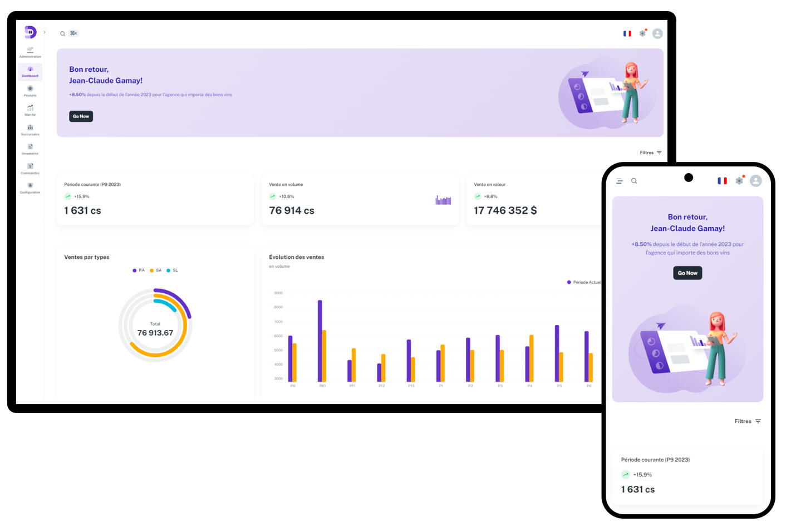Expand the sidebar with the chevron arrow
The image size is (791, 532).
(45, 32)
